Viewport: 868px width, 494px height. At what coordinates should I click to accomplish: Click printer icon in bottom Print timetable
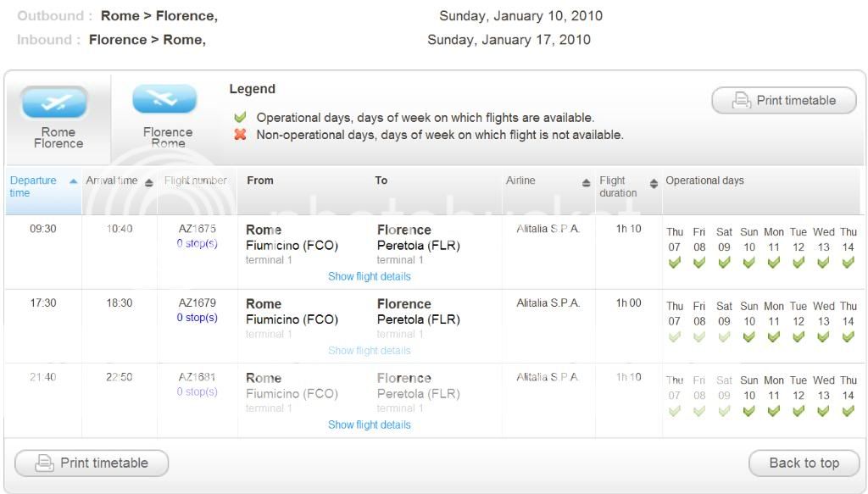(45, 463)
